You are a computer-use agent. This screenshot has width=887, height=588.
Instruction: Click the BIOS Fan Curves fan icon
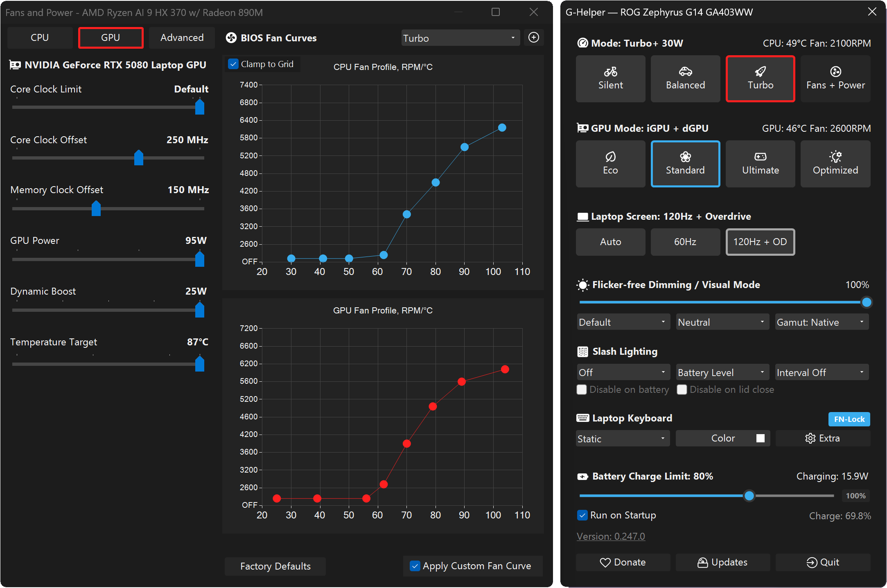tap(231, 38)
